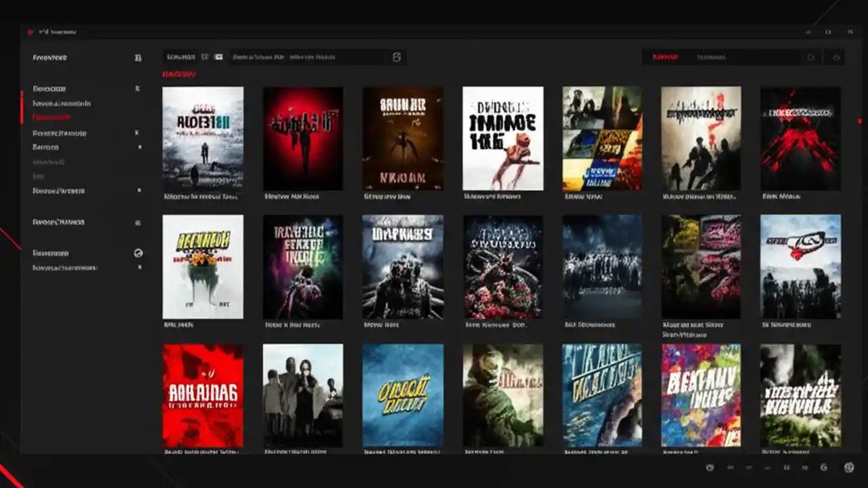Open the clock history icon in the bottom tray
Image resolution: width=868 pixels, height=488 pixels.
tap(709, 468)
